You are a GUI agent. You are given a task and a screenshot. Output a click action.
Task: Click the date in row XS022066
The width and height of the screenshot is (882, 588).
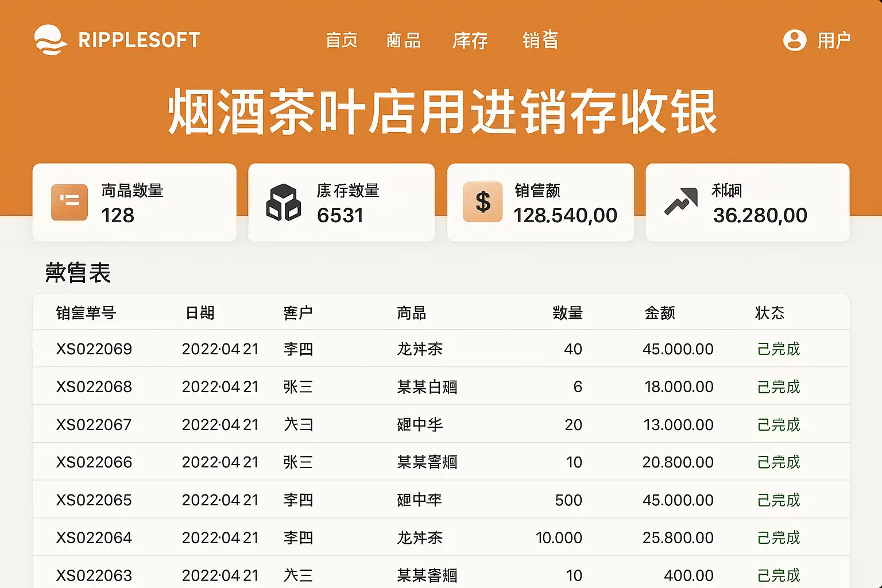tap(220, 462)
